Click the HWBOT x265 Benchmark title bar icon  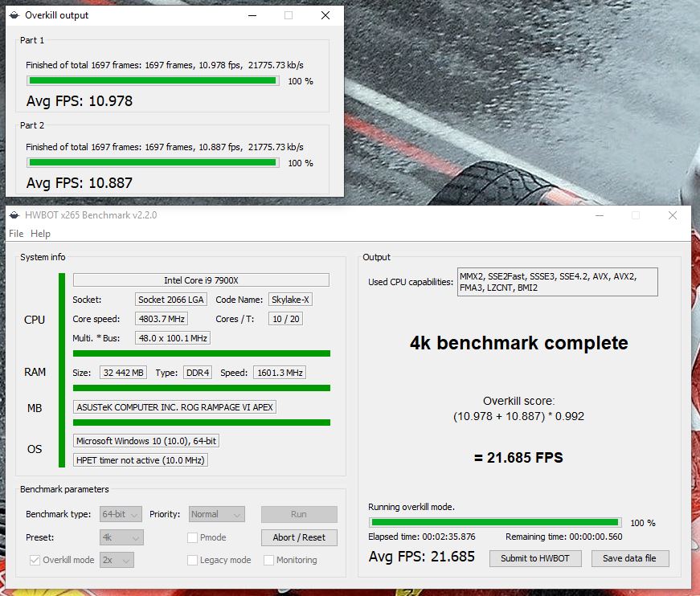[x=14, y=215]
